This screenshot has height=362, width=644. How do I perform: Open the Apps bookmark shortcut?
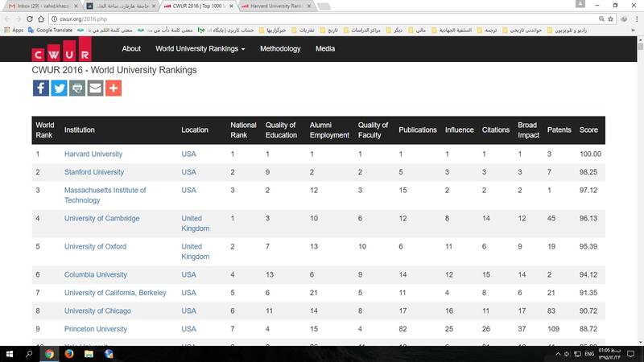tap(14, 30)
